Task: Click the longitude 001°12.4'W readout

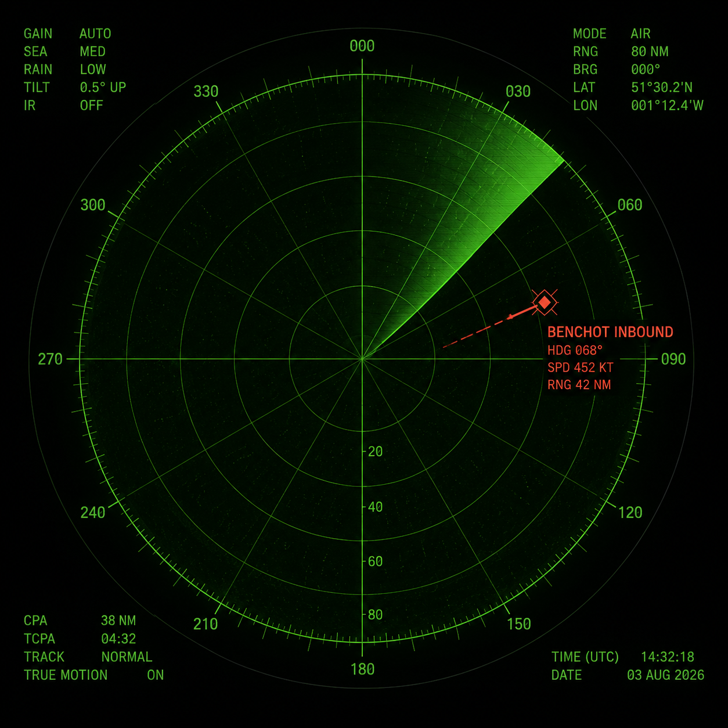Action: coord(667,106)
